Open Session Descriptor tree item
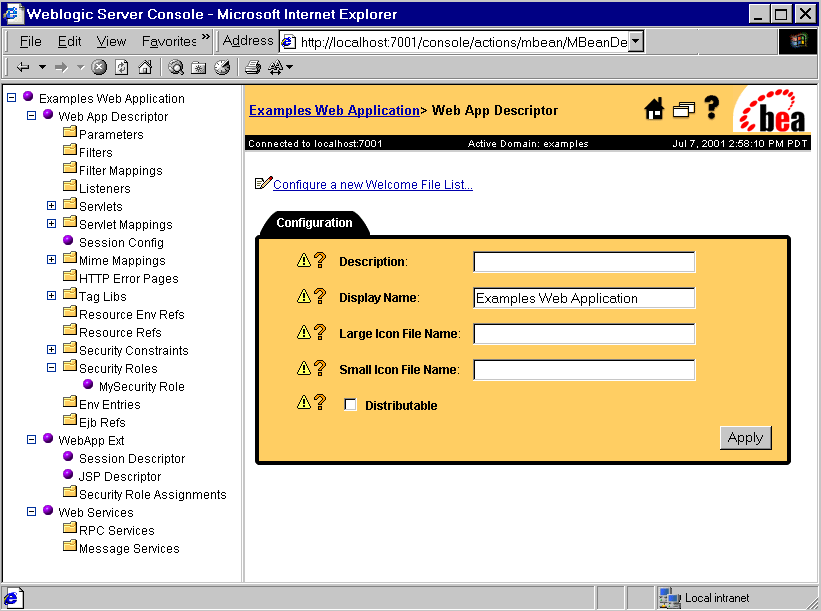This screenshot has height=611, width=821. point(132,459)
